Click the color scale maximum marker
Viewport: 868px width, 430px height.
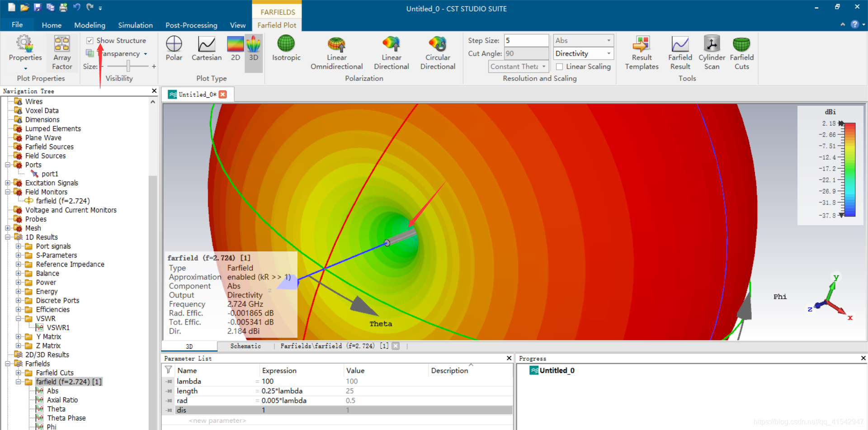[841, 123]
